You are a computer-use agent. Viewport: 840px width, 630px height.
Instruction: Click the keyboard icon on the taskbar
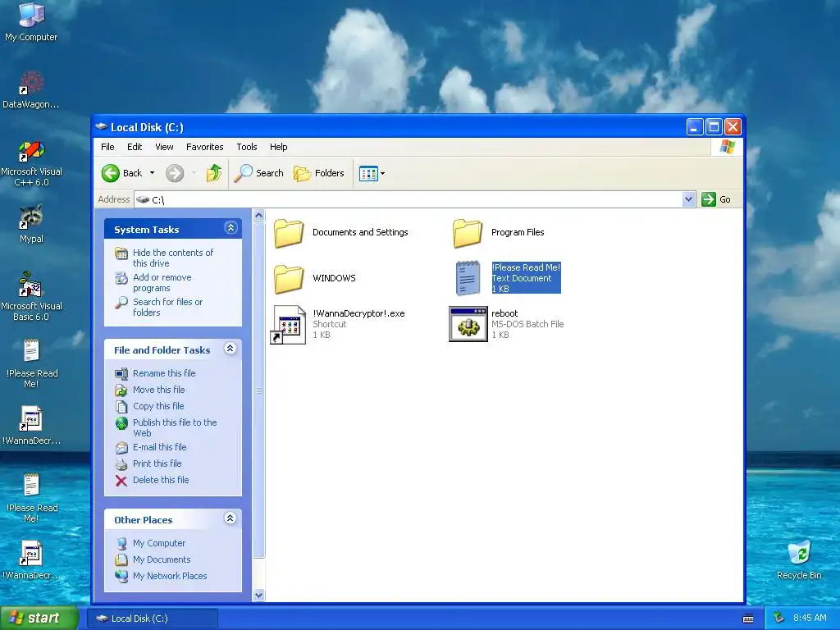(x=748, y=619)
